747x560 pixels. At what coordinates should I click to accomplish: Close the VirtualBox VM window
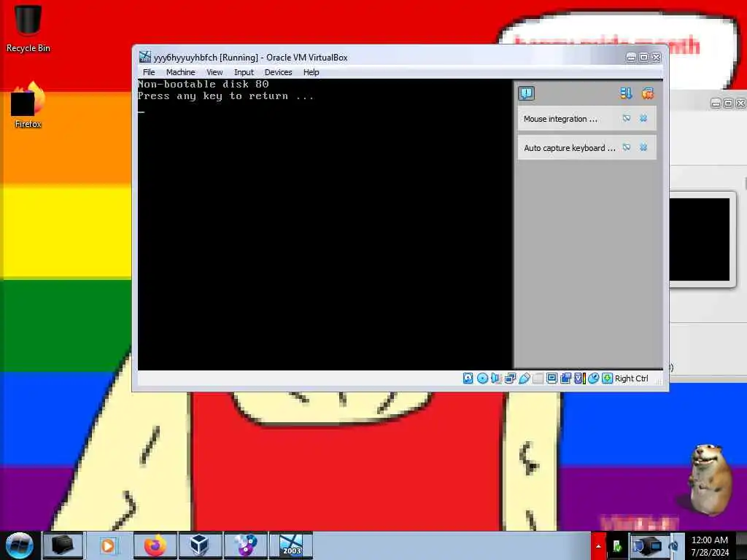(656, 57)
